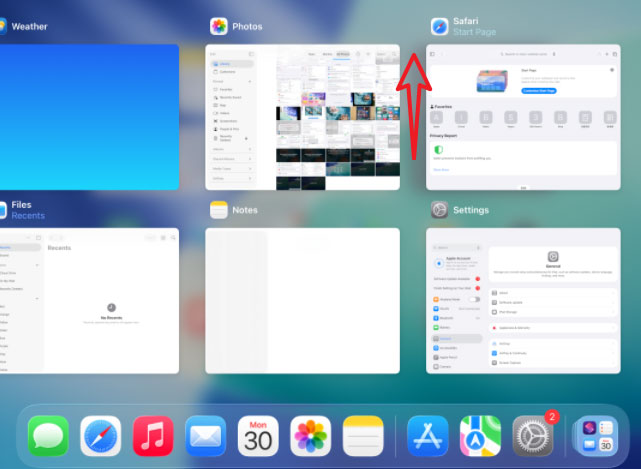Open the Music app in the dock
Viewport: 641px width, 469px height.
153,436
